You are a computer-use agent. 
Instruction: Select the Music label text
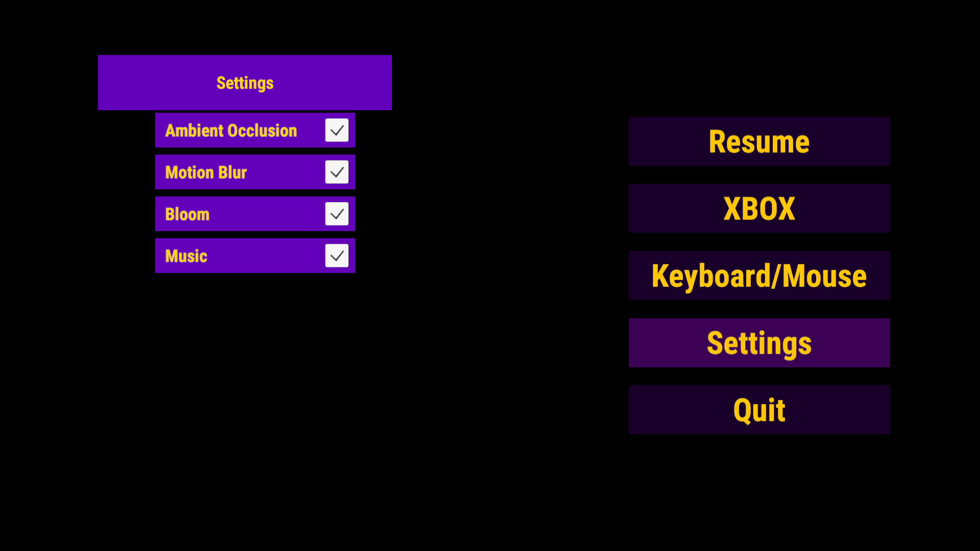186,256
